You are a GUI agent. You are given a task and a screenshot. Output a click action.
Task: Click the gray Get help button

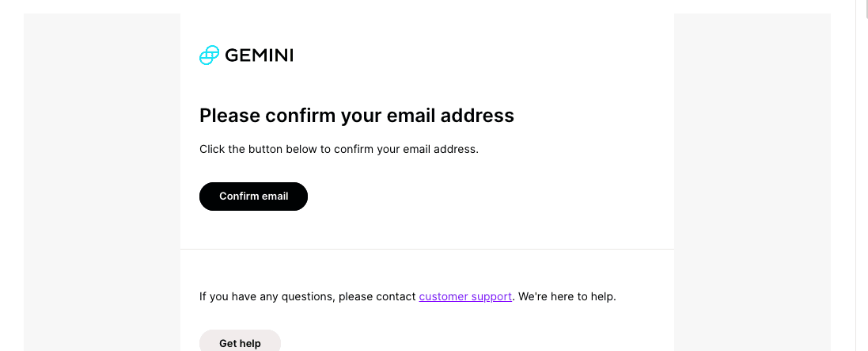coord(241,341)
